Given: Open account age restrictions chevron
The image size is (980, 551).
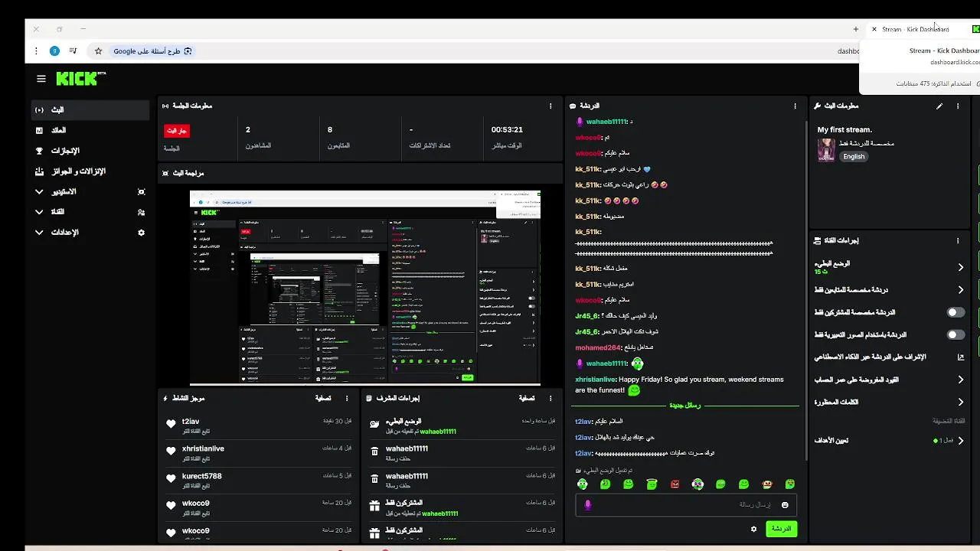Looking at the screenshot, I should coord(961,380).
